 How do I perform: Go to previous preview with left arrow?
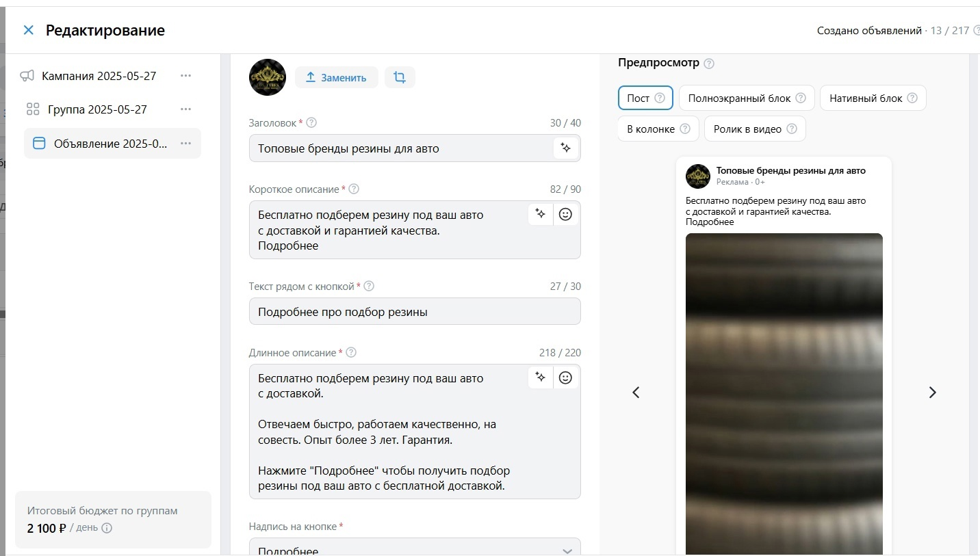636,393
